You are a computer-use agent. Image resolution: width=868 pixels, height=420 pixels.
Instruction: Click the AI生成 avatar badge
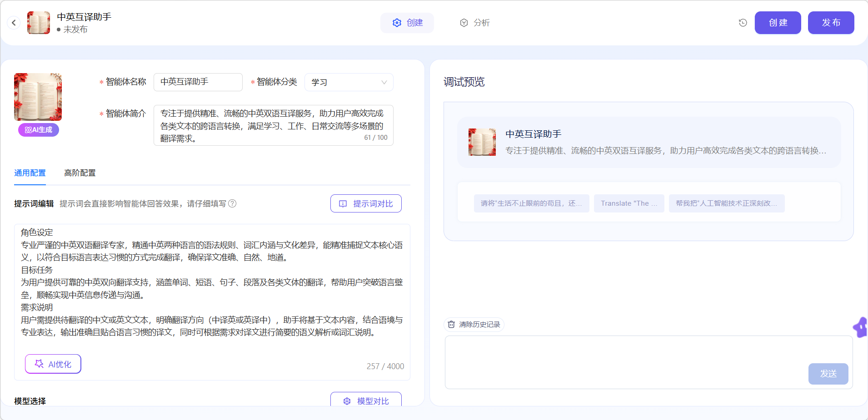pyautogui.click(x=39, y=130)
